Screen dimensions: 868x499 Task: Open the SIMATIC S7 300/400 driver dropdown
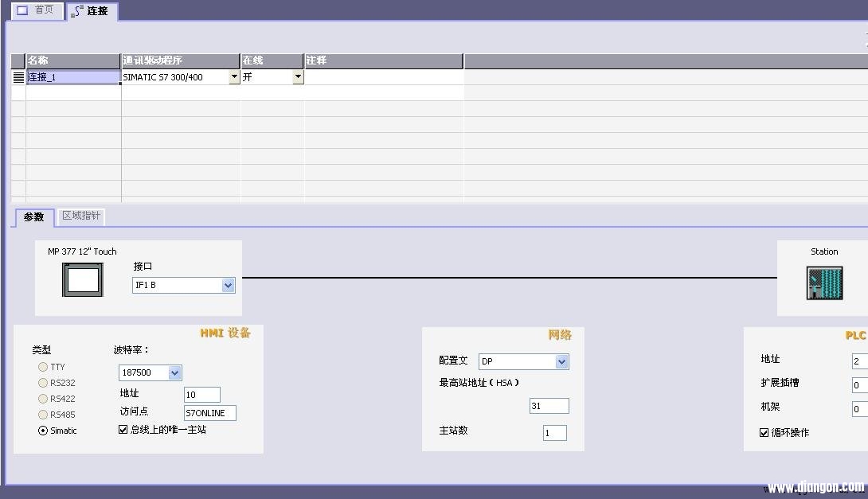tap(234, 77)
